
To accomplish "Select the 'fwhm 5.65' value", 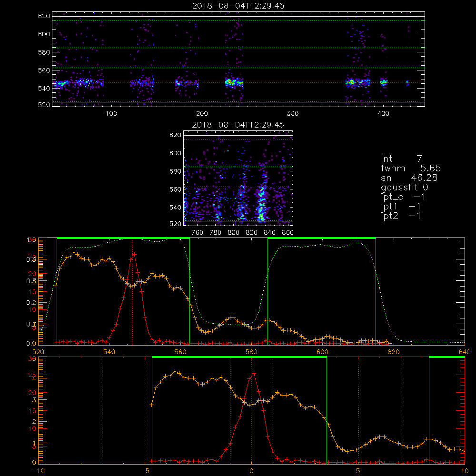I will coord(411,168).
